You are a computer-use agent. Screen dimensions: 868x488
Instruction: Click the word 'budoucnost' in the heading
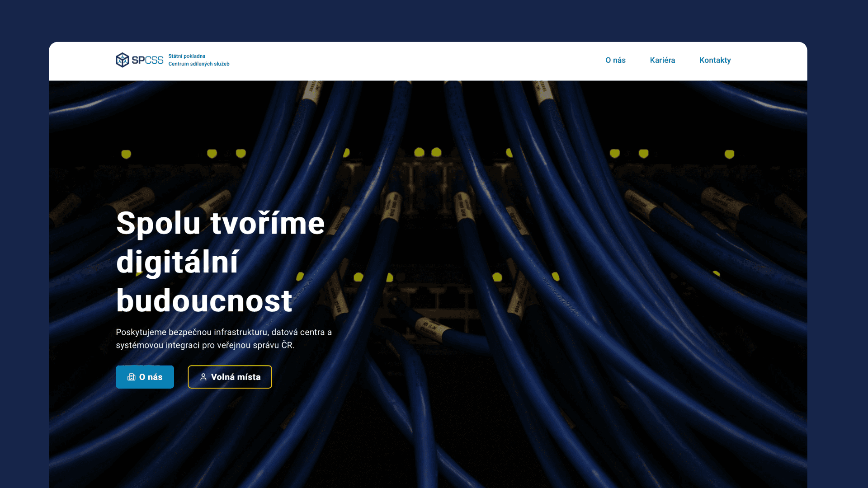coord(204,301)
